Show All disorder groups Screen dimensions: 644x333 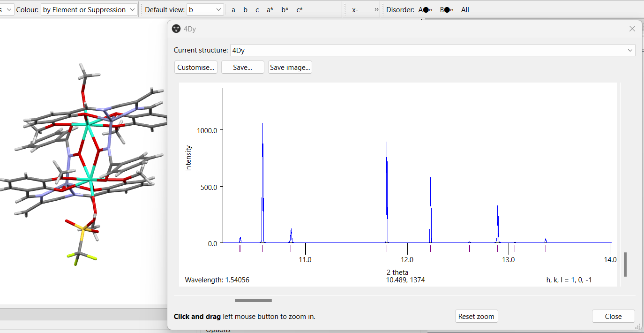(465, 9)
